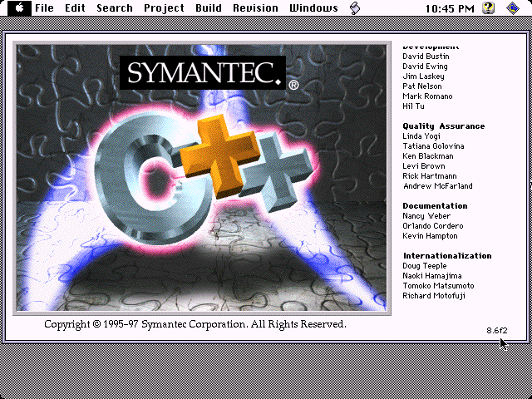Click the Symantec copyright notice text
This screenshot has height=399, width=532.
tap(195, 324)
